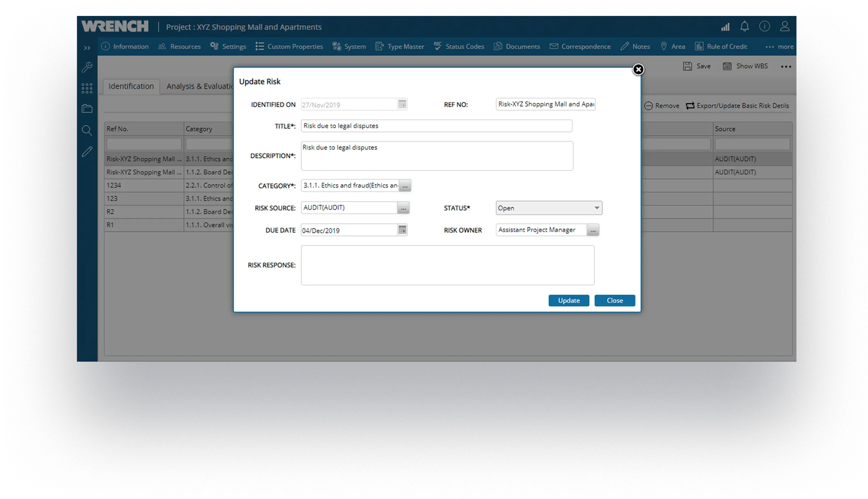Click the Correspondence icon in navigation
The height and width of the screenshot is (499, 868).
[x=554, y=46]
